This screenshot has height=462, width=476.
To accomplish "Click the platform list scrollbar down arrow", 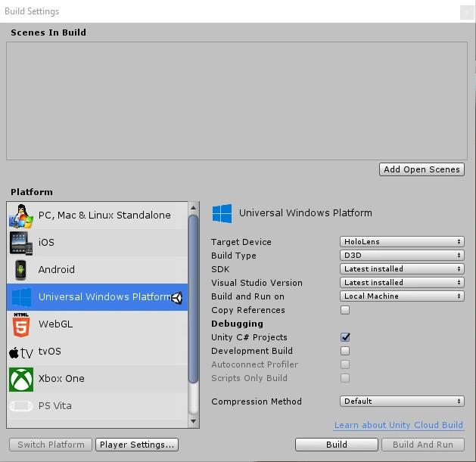I will coord(194,421).
